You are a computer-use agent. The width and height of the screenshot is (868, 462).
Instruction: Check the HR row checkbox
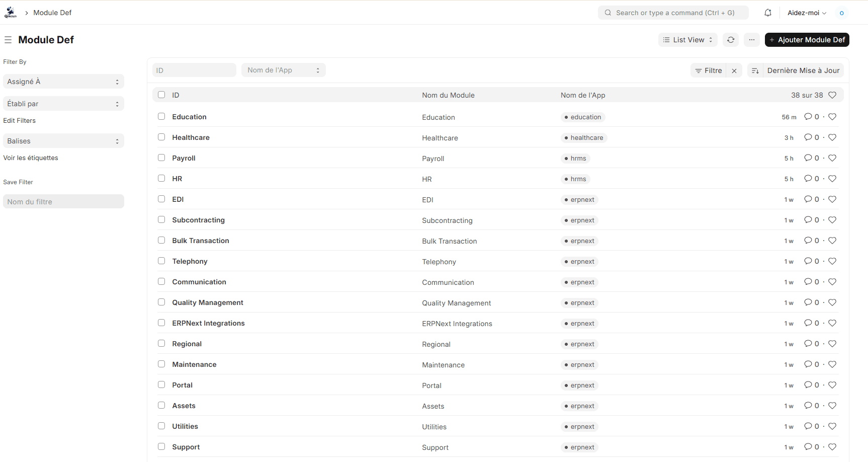161,178
